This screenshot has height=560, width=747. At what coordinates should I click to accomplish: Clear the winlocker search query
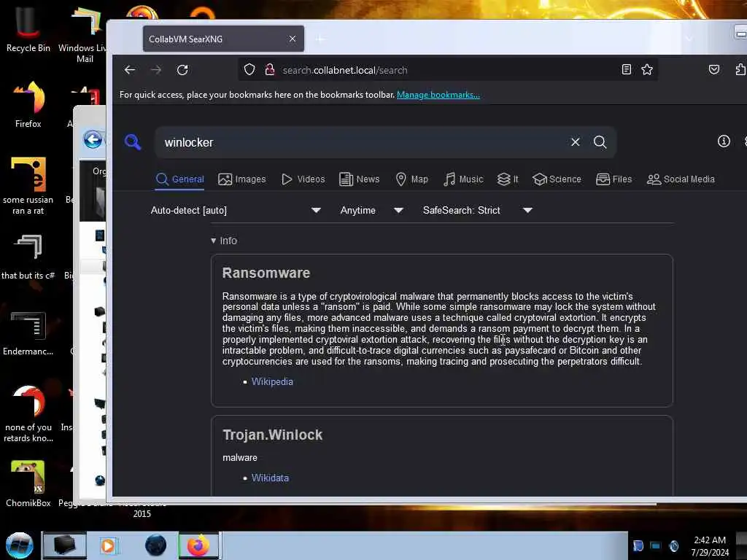click(576, 142)
